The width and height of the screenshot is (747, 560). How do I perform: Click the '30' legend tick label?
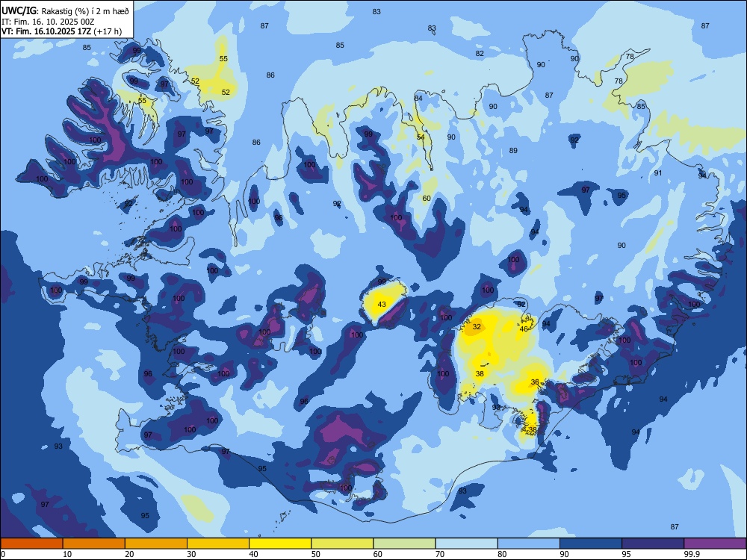click(x=191, y=554)
